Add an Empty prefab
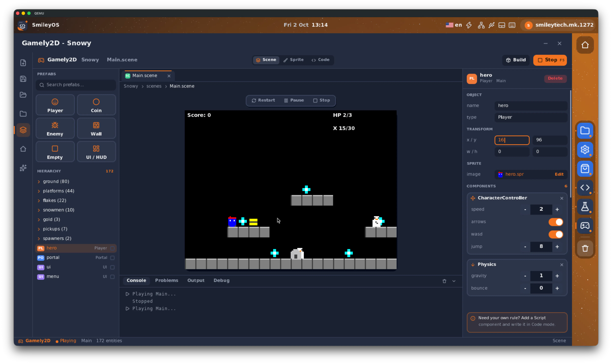Image resolution: width=612 pixels, height=364 pixels. pos(55,152)
